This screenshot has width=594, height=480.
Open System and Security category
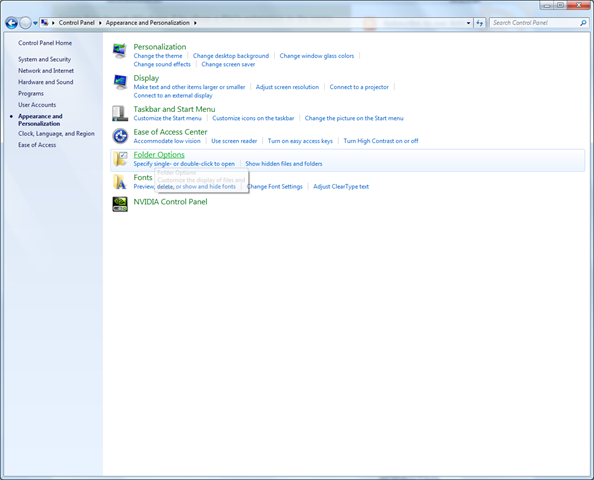point(44,59)
